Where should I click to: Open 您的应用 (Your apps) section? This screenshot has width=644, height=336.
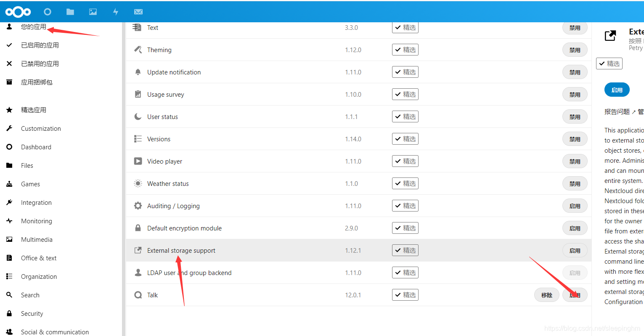coord(34,26)
